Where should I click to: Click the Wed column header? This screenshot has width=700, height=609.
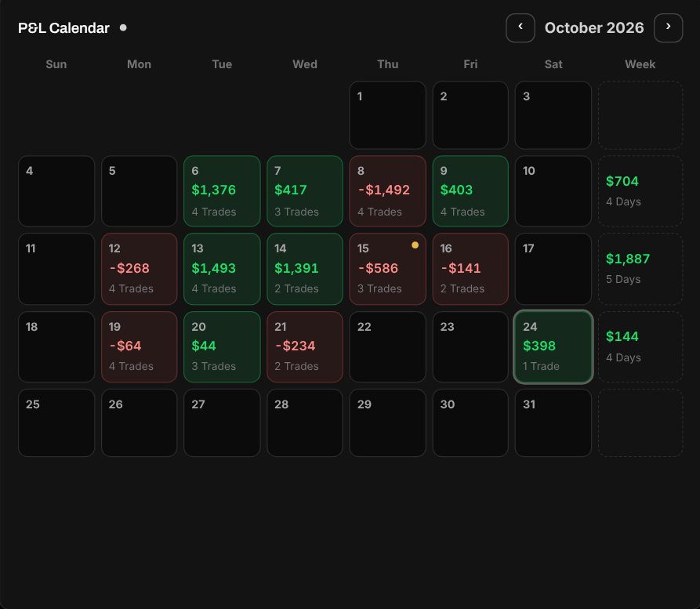pos(305,64)
